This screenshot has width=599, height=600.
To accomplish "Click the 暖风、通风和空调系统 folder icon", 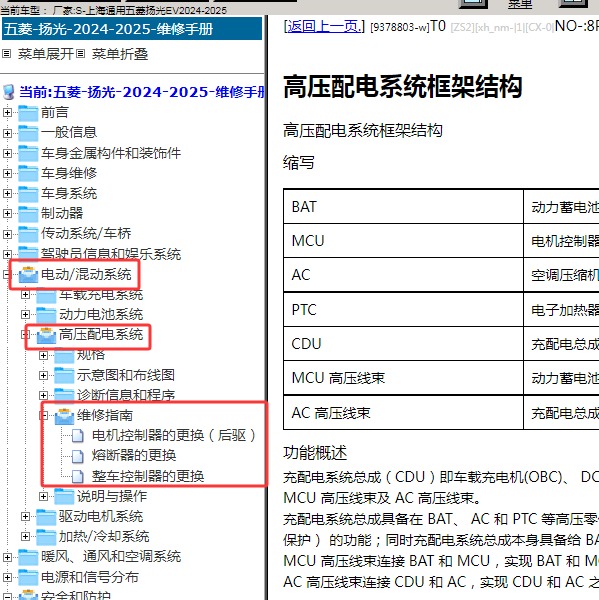I will tap(28, 557).
